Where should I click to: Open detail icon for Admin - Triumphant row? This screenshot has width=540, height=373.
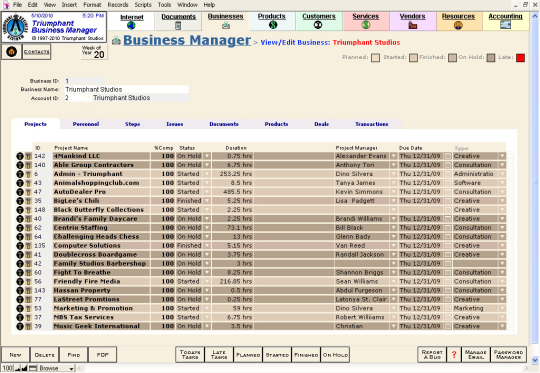click(20, 174)
